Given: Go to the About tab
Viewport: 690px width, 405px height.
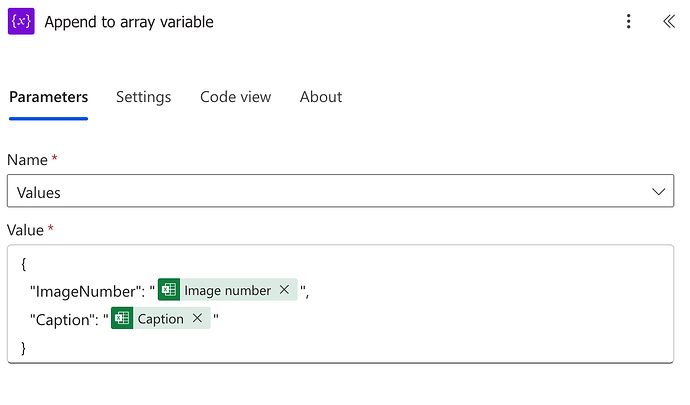Looking at the screenshot, I should pos(321,97).
